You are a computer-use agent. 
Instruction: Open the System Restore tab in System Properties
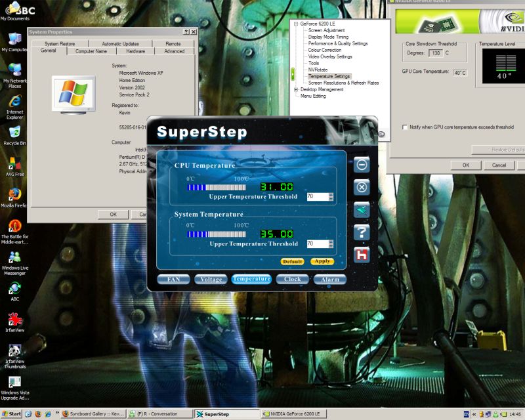pyautogui.click(x=60, y=43)
